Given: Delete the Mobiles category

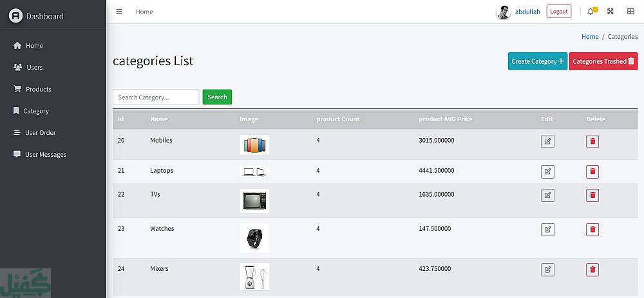Looking at the screenshot, I should pyautogui.click(x=592, y=141).
